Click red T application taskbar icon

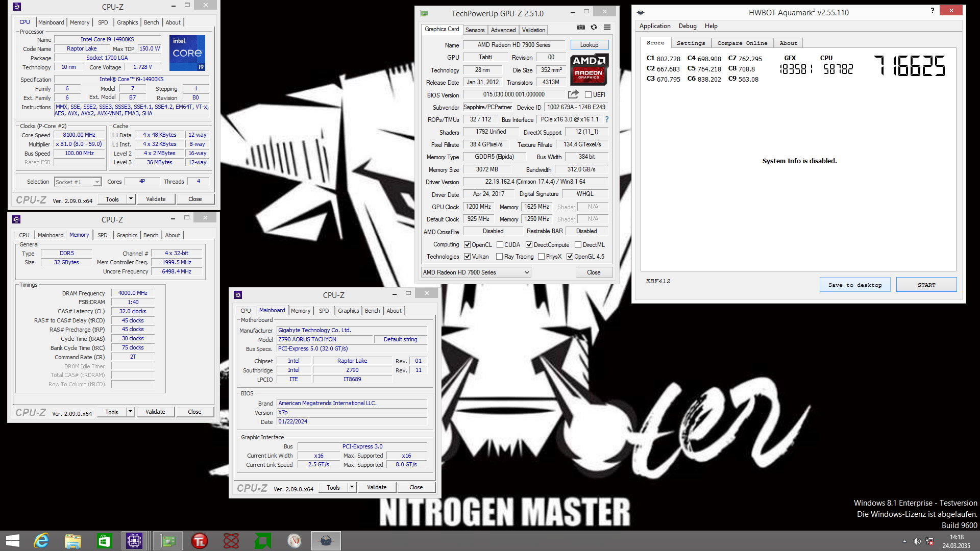(x=200, y=541)
